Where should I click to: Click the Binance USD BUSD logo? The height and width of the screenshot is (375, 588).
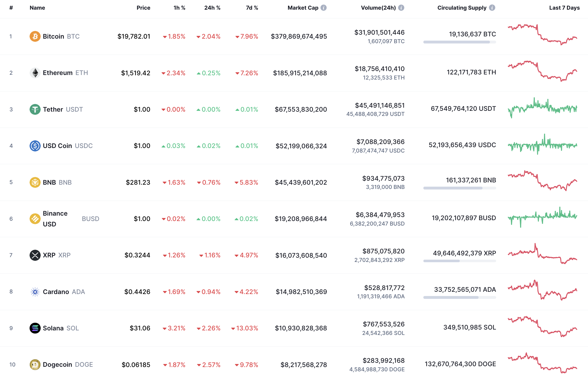tap(35, 219)
